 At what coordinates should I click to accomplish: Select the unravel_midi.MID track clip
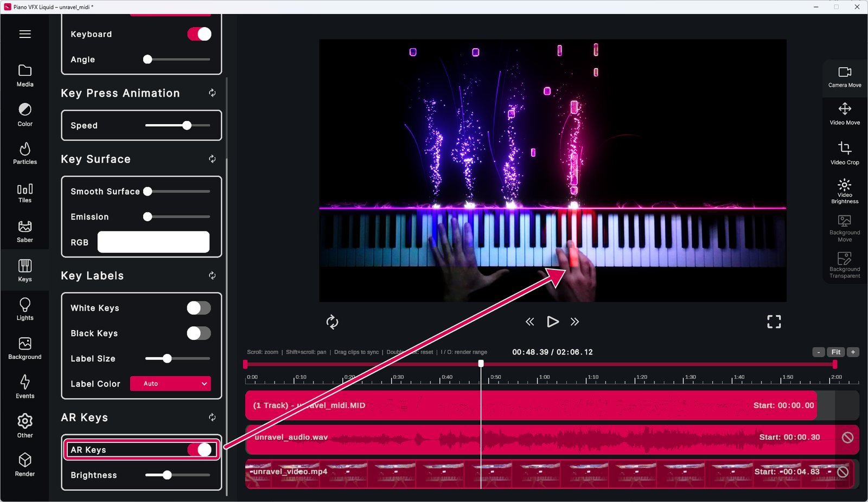(x=531, y=406)
